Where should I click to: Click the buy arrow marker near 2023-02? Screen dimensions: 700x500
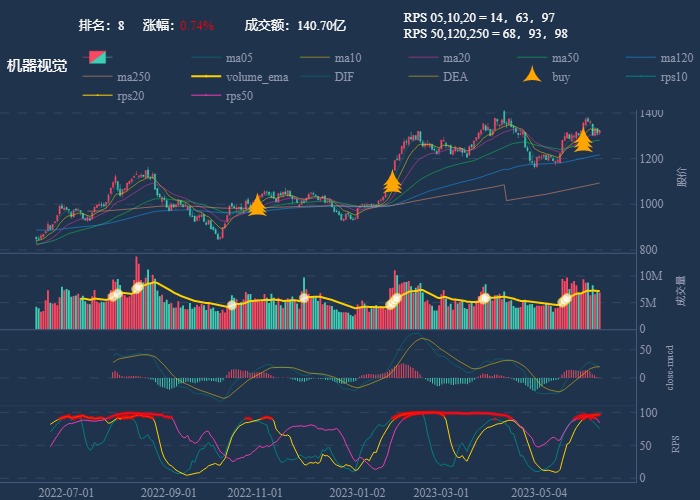click(393, 181)
